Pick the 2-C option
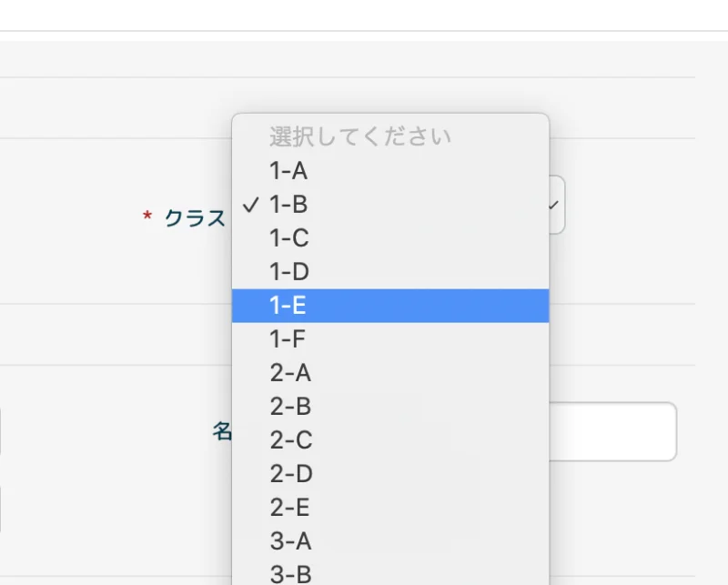 pyautogui.click(x=390, y=440)
